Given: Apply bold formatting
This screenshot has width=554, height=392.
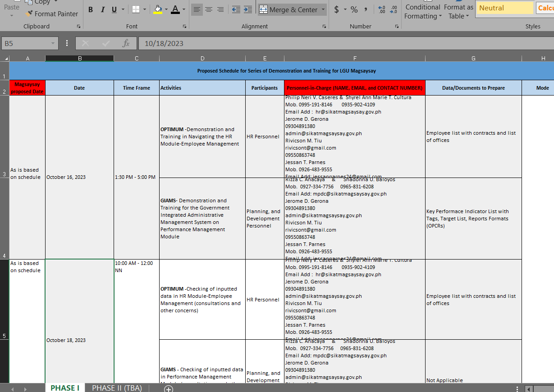Looking at the screenshot, I should pyautogui.click(x=91, y=9).
